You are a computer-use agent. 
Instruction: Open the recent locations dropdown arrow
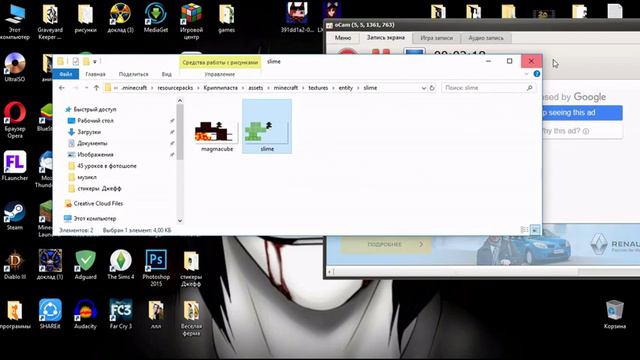[x=86, y=88]
